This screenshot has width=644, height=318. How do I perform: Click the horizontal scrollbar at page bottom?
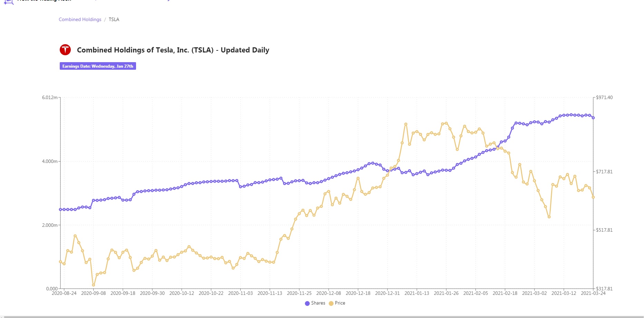tap(322, 317)
